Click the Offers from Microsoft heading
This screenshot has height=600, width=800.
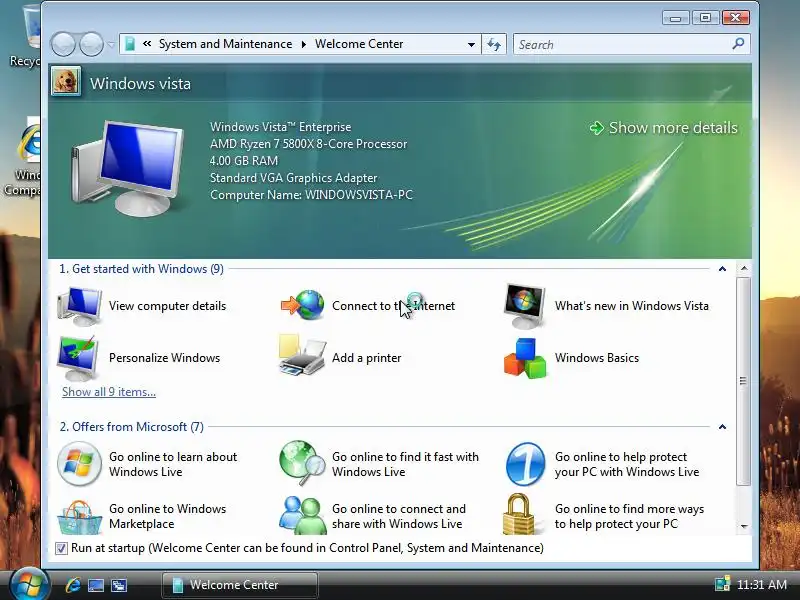(x=132, y=427)
